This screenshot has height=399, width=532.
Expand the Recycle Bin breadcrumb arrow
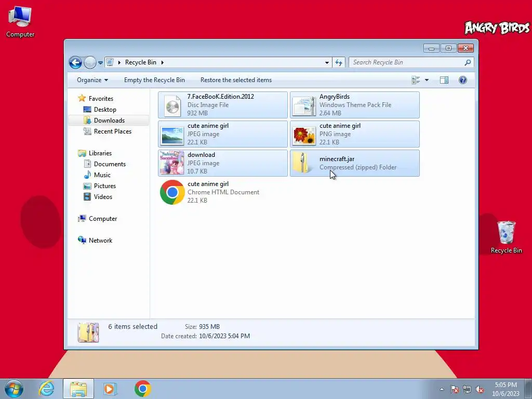pyautogui.click(x=163, y=62)
